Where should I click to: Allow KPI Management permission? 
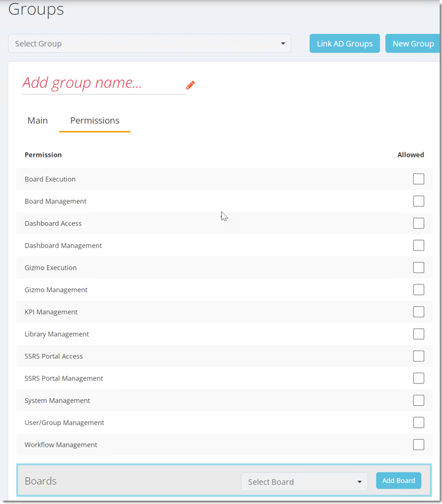tap(418, 312)
